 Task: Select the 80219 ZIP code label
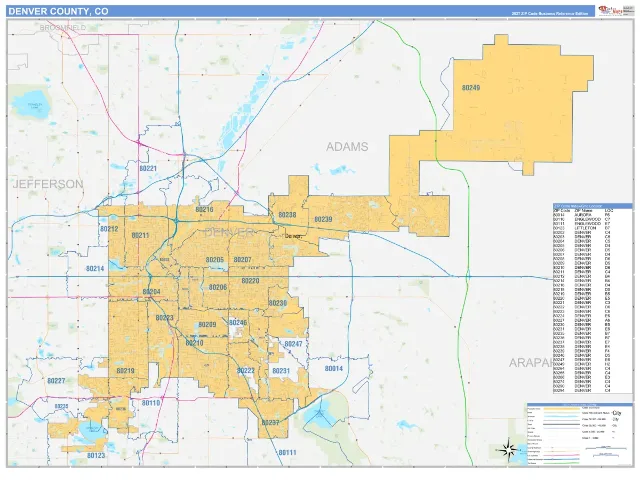click(125, 371)
